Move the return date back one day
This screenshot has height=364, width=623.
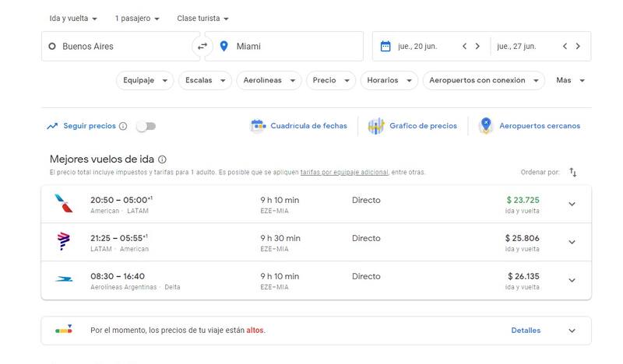coord(565,47)
